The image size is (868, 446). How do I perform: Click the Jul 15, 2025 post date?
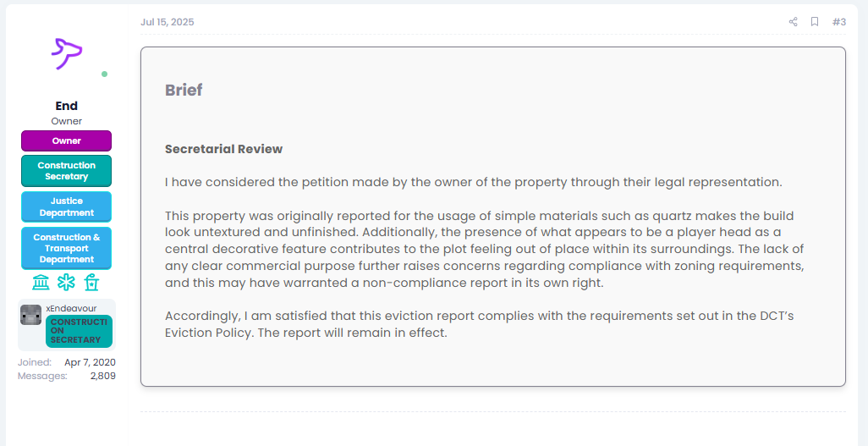coord(168,22)
